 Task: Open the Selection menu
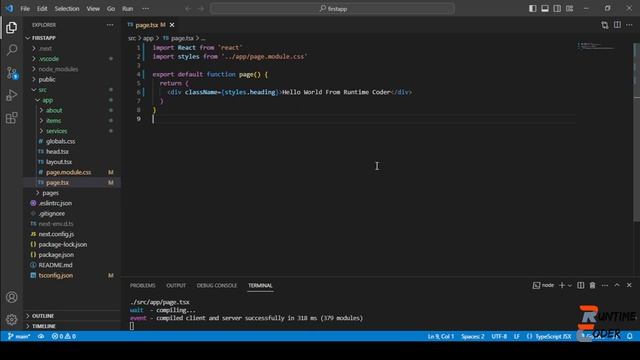[67, 9]
